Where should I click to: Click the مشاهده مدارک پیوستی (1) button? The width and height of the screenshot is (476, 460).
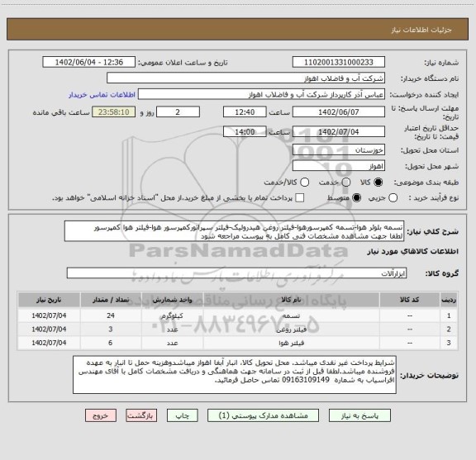click(x=263, y=415)
